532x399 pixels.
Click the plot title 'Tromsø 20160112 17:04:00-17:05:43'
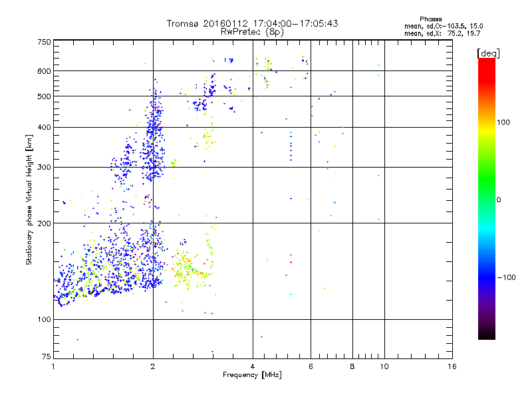click(252, 23)
